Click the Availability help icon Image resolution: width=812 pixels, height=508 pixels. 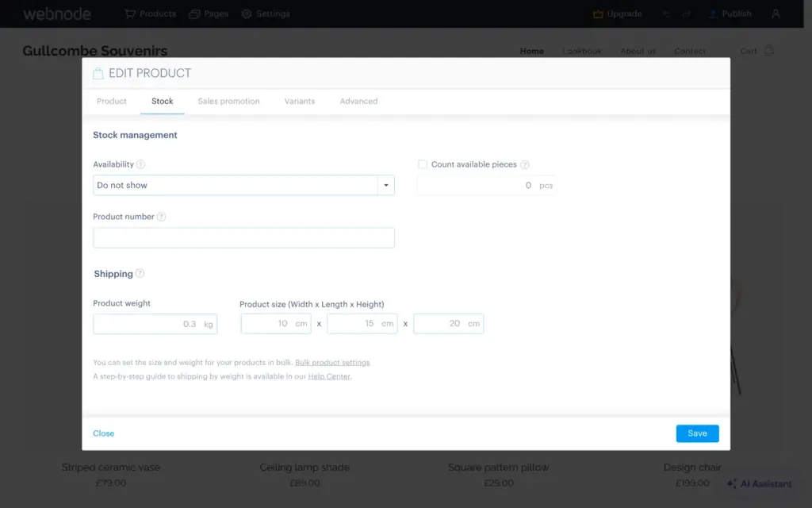coord(140,164)
